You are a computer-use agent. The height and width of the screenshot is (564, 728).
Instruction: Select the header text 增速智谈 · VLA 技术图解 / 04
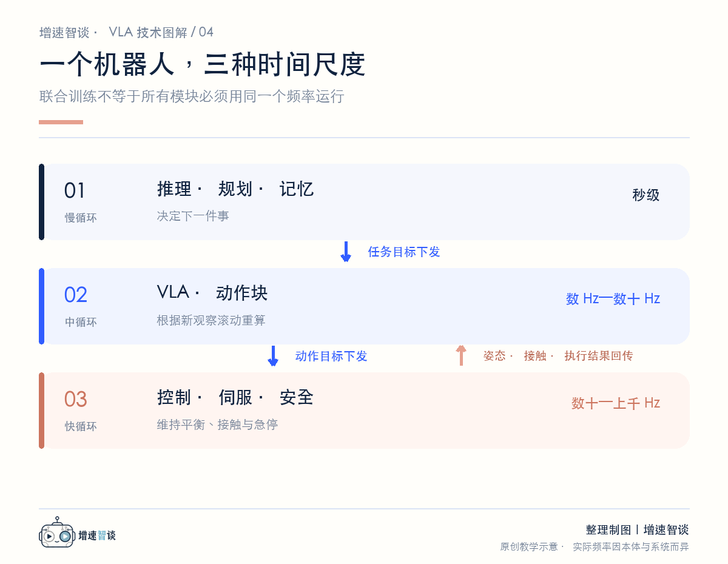127,32
